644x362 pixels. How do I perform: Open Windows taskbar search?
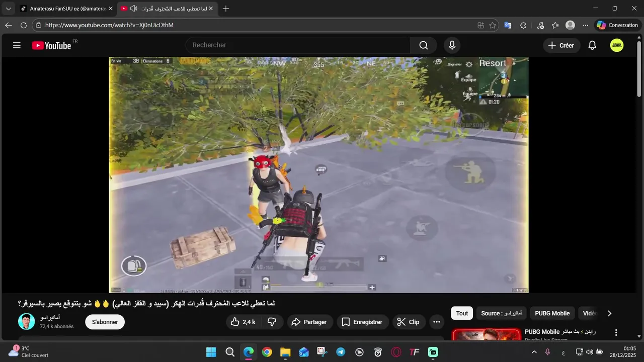point(230,352)
